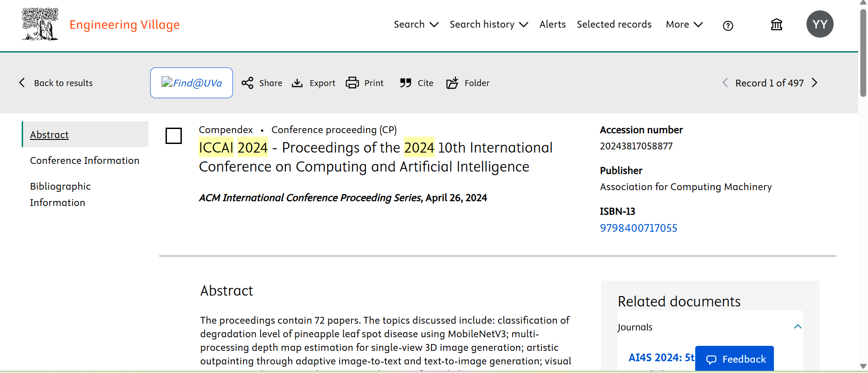868x373 pixels.
Task: Open the Engineering Village home logo
Action: pyautogui.click(x=40, y=24)
